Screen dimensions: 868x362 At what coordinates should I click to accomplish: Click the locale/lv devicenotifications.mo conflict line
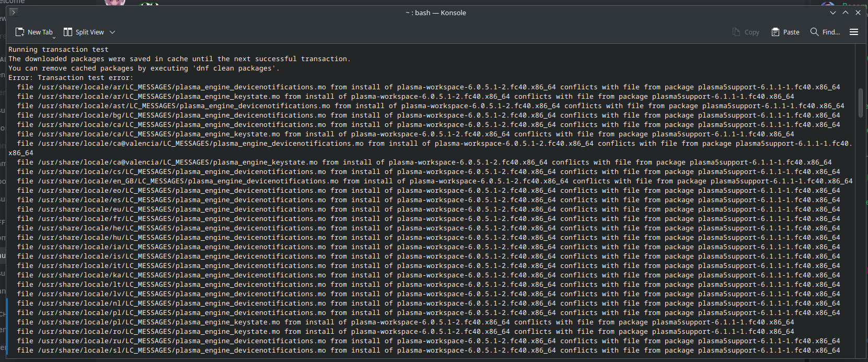[429, 294]
